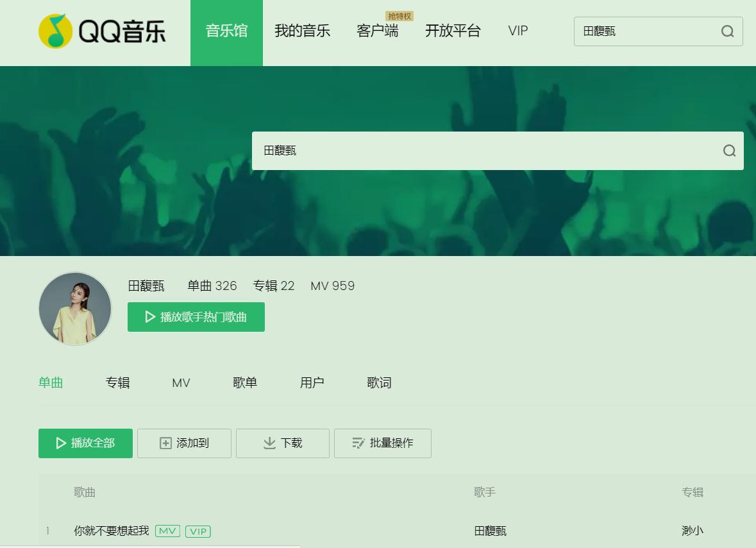Viewport: 756px width, 548px height.
Task: Switch to the 专辑 results tab
Action: pos(117,382)
